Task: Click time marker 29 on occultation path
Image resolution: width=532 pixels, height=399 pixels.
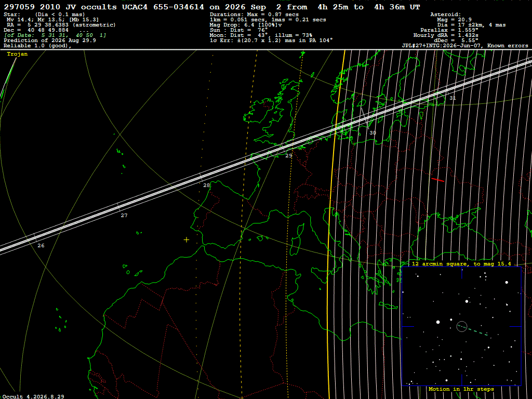Action: [289, 156]
